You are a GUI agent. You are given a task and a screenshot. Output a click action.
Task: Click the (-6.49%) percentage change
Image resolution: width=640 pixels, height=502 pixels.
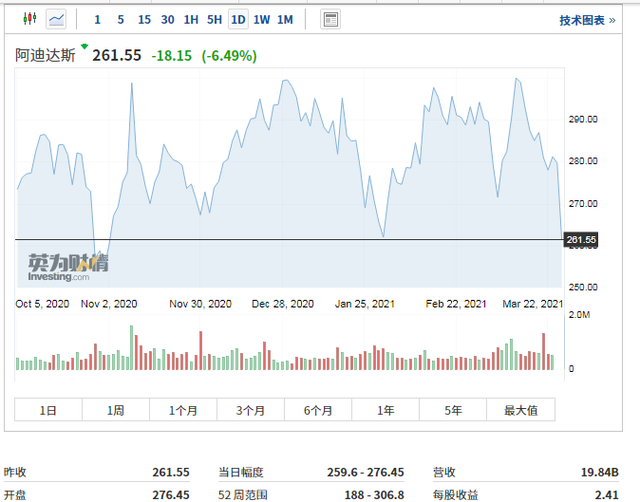pyautogui.click(x=229, y=56)
